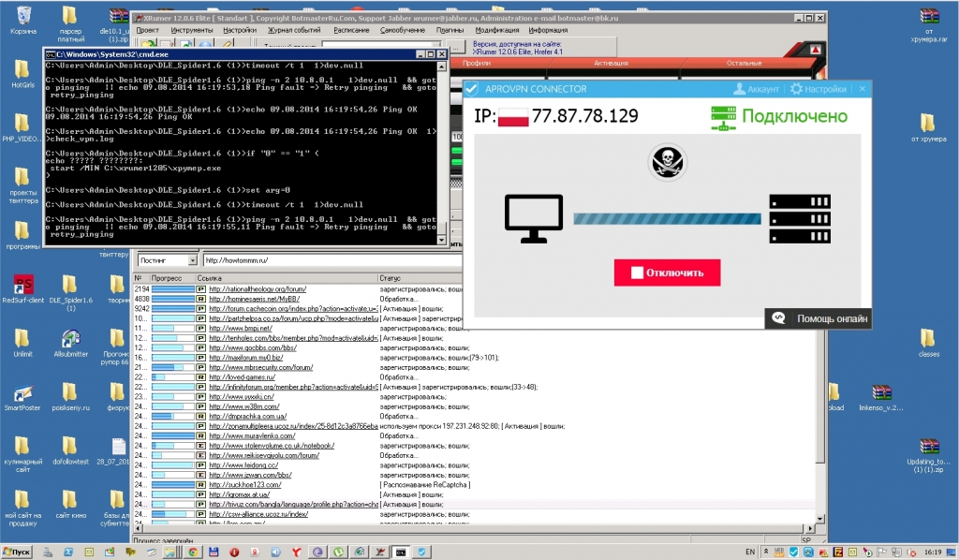The width and height of the screenshot is (959, 560).
Task: Collapse the XRumer panel with red arrow
Action: [x=815, y=50]
